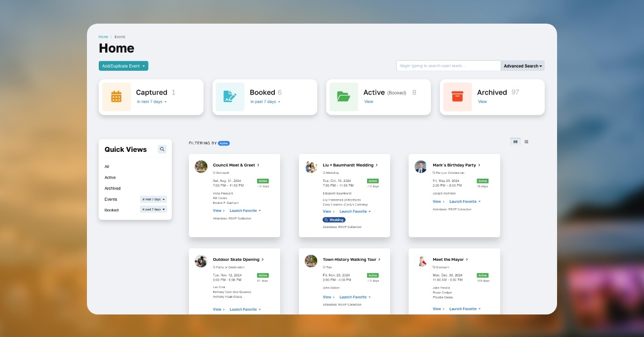Expand the Advanced Search dropdown
Viewport: 644px width, 337px height.
[x=523, y=66]
